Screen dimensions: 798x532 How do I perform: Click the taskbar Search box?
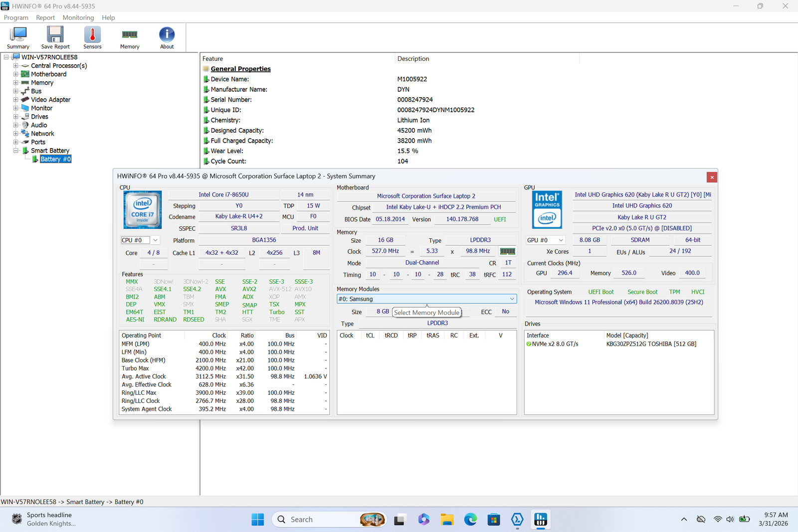329,520
